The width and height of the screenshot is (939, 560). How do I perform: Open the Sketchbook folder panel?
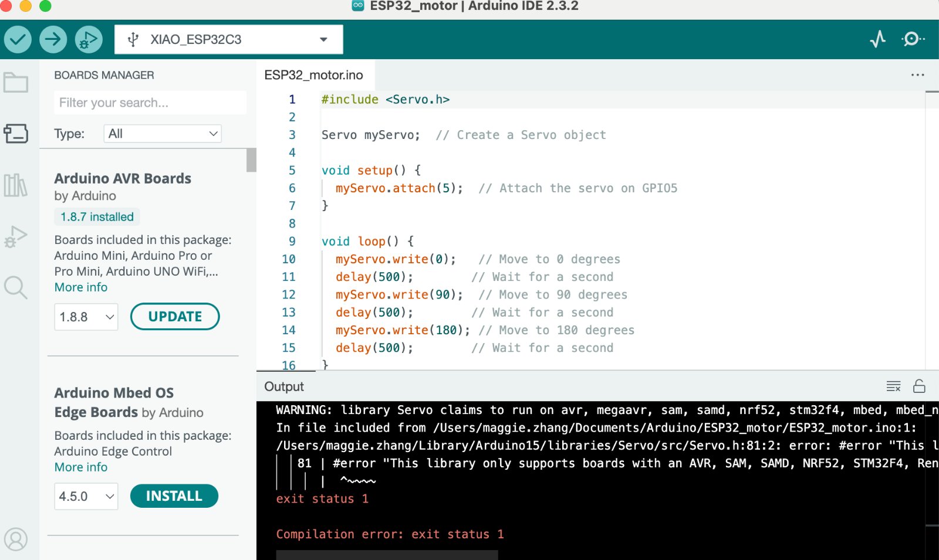[x=16, y=83]
